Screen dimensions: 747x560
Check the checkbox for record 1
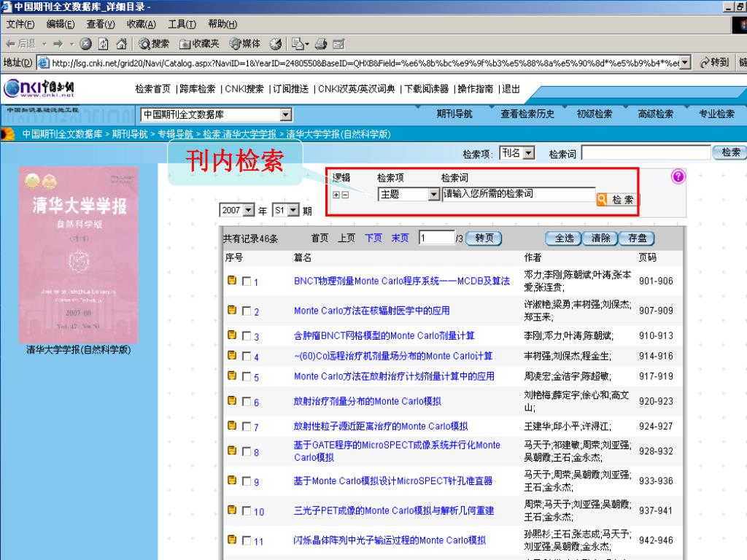(x=247, y=281)
